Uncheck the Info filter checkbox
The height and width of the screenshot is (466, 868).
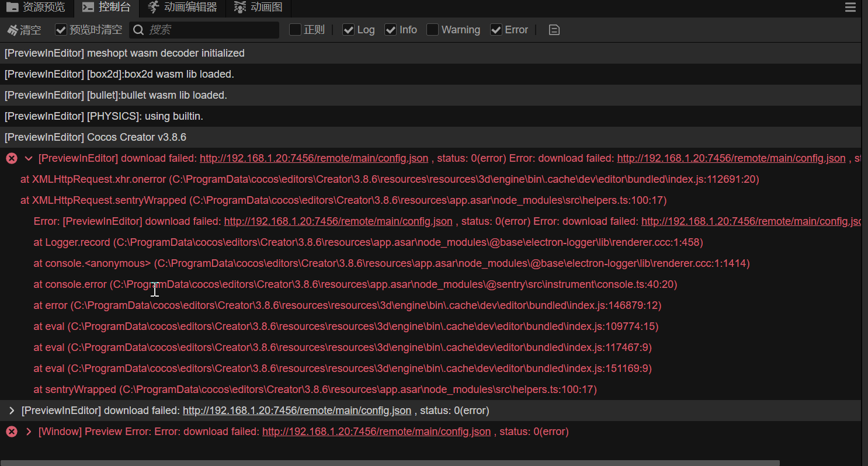click(x=391, y=30)
